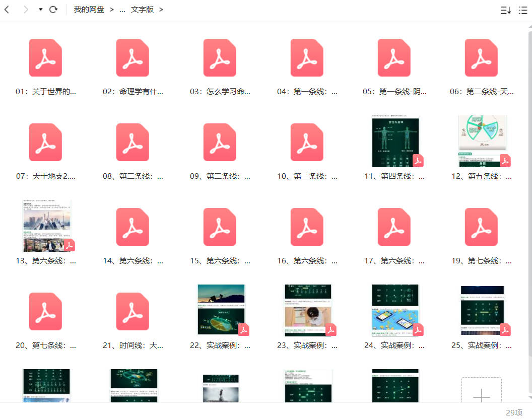Refresh the current folder listing
This screenshot has width=532, height=420.
tap(53, 10)
